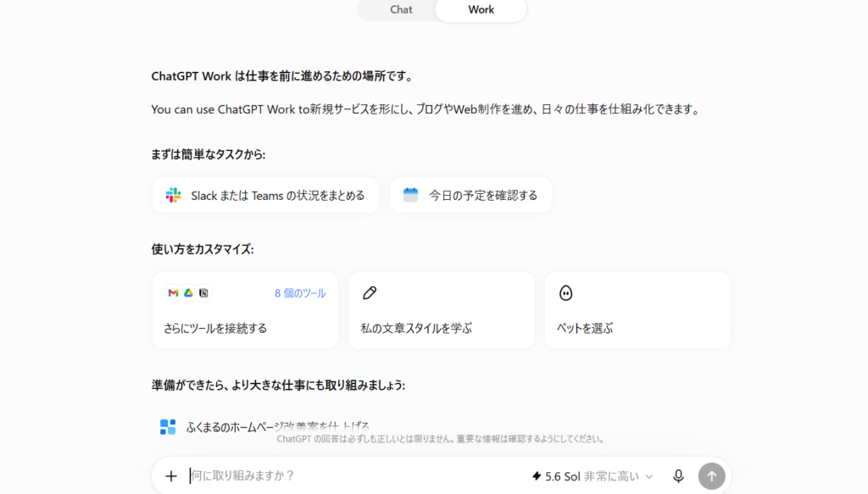Viewport: 868px width, 494px height.
Task: Open Slack または Teams の状況をまとめる task
Action: (265, 195)
